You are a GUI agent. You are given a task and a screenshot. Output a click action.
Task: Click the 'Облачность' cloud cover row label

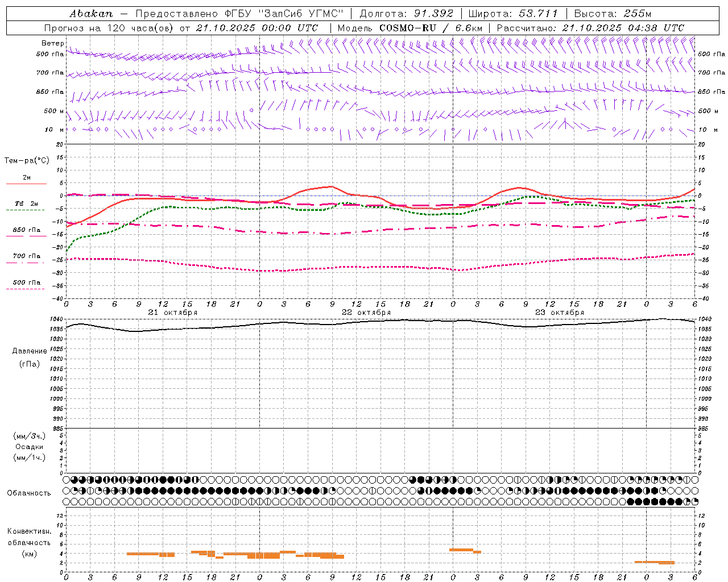point(29,493)
